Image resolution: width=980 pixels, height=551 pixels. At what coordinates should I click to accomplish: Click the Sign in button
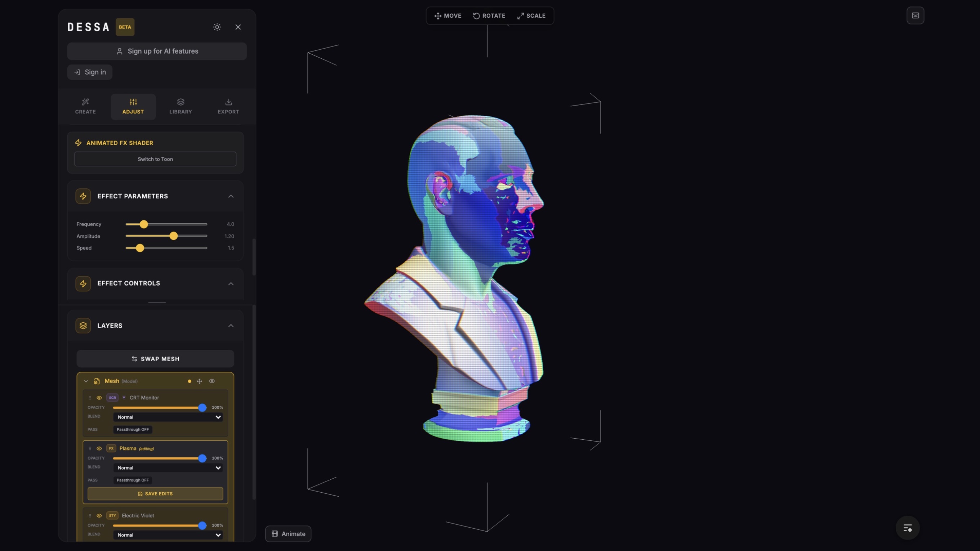click(90, 72)
